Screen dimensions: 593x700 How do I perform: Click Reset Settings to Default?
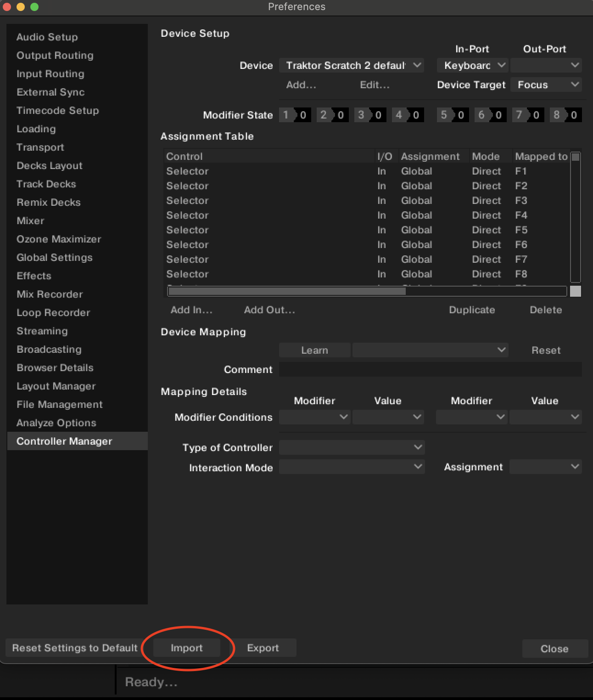pos(75,648)
